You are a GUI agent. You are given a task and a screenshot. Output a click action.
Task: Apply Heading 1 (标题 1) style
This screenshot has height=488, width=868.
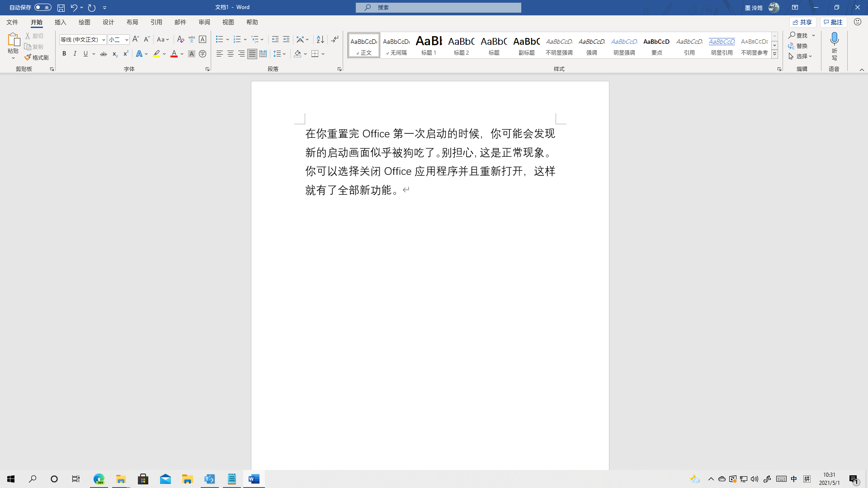coord(429,45)
